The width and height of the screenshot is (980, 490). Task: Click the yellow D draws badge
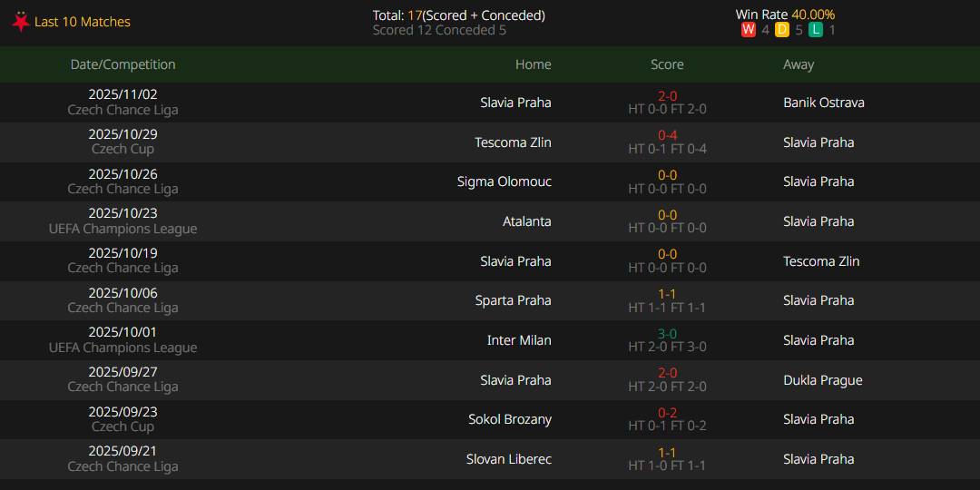pos(782,30)
